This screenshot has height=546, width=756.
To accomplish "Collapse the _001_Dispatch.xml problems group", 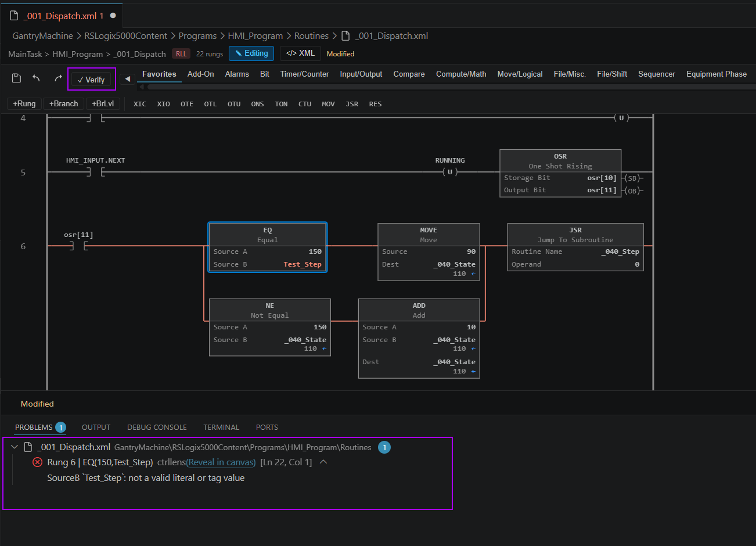I will [x=15, y=447].
